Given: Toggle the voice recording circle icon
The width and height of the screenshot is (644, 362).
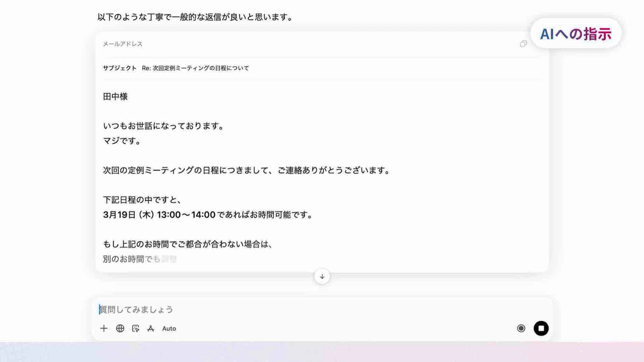Looking at the screenshot, I should coord(521,328).
